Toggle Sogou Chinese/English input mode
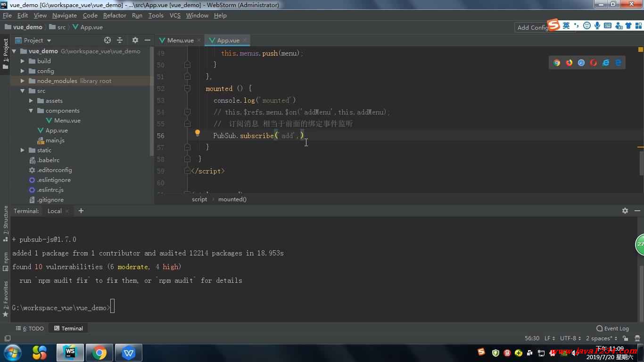Screen dimensions: 644x362 [x=566, y=25]
